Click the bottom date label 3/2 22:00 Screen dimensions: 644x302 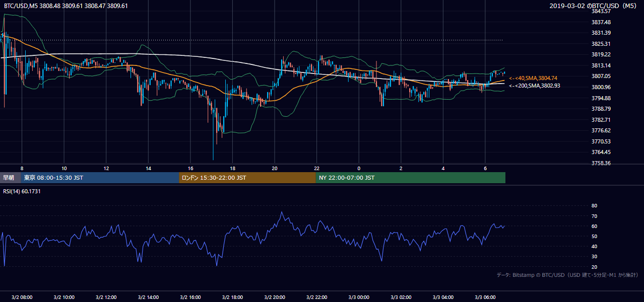(316, 297)
